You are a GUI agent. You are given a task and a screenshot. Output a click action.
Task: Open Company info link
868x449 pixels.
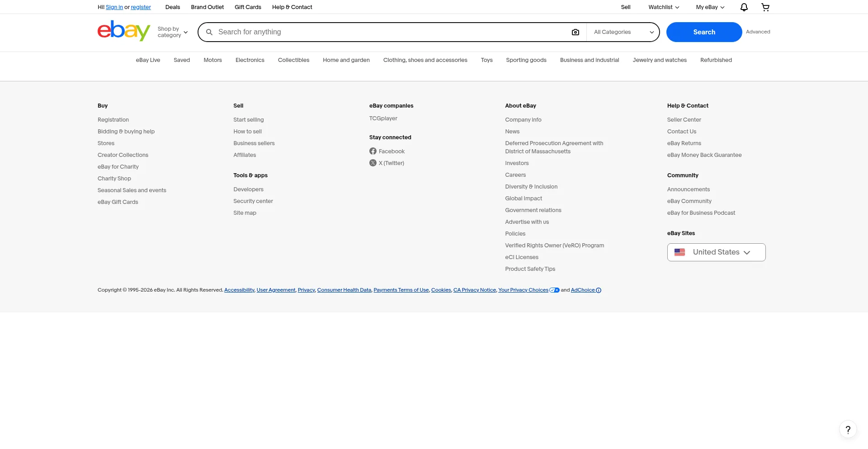523,120
